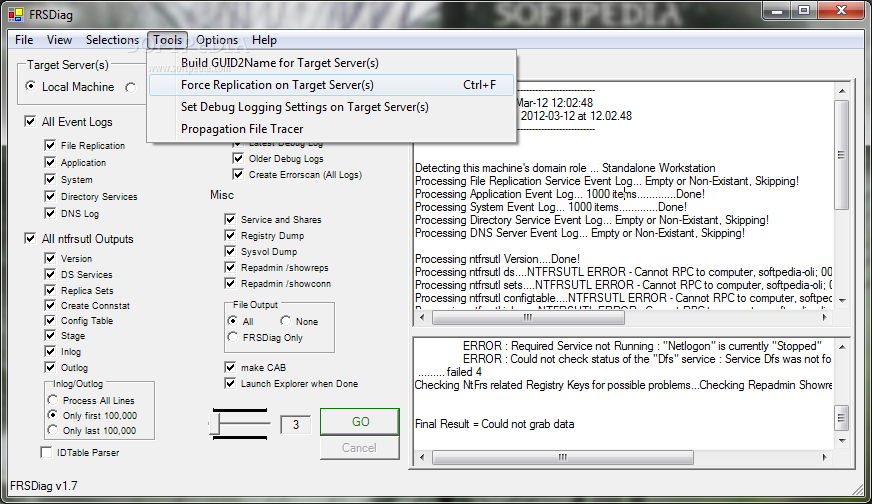Toggle Create Errorscan (All Logs) checkbox
Screen dimensions: 872x504
pos(238,174)
